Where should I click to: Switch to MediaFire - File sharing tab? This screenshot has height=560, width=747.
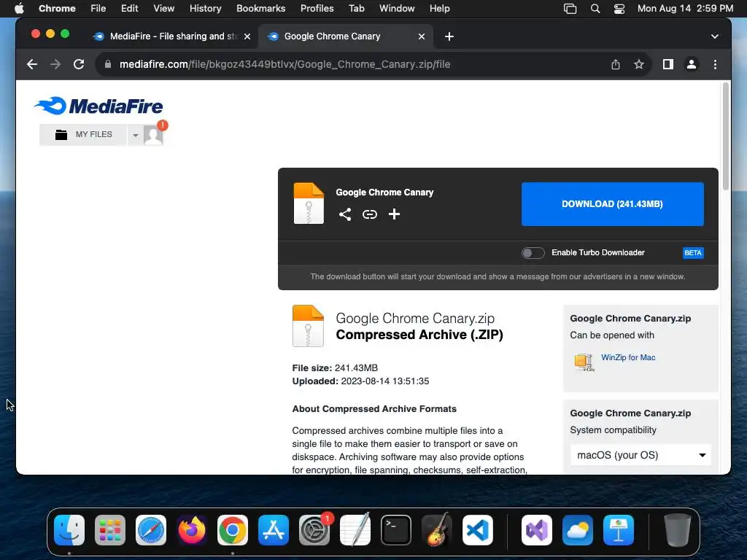pyautogui.click(x=171, y=36)
